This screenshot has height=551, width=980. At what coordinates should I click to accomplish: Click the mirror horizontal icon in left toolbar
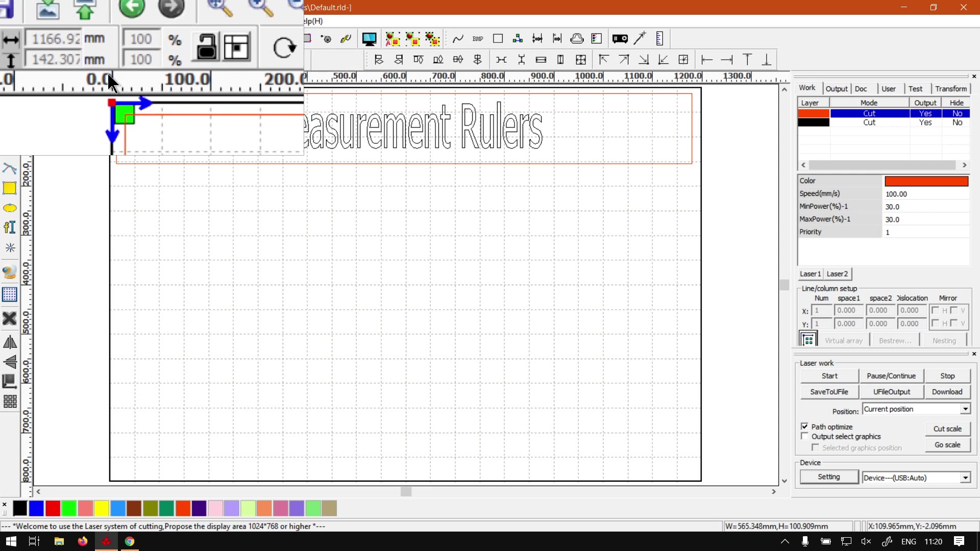tap(10, 342)
